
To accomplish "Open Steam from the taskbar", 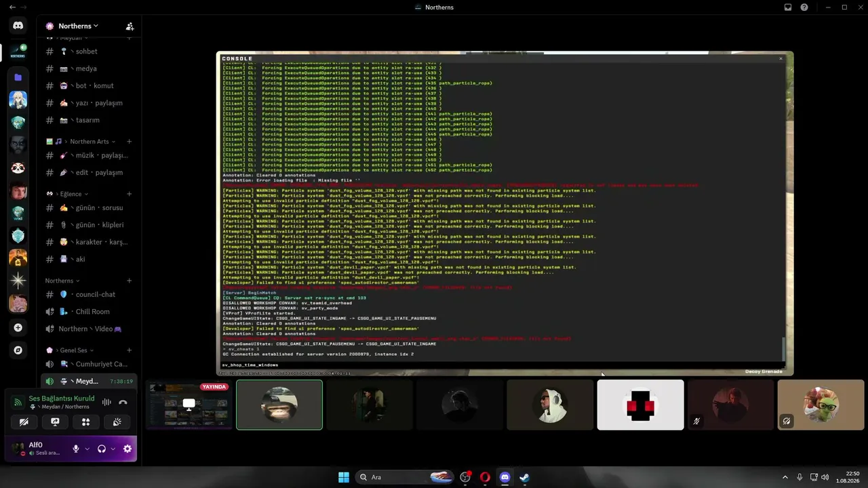I will (524, 477).
